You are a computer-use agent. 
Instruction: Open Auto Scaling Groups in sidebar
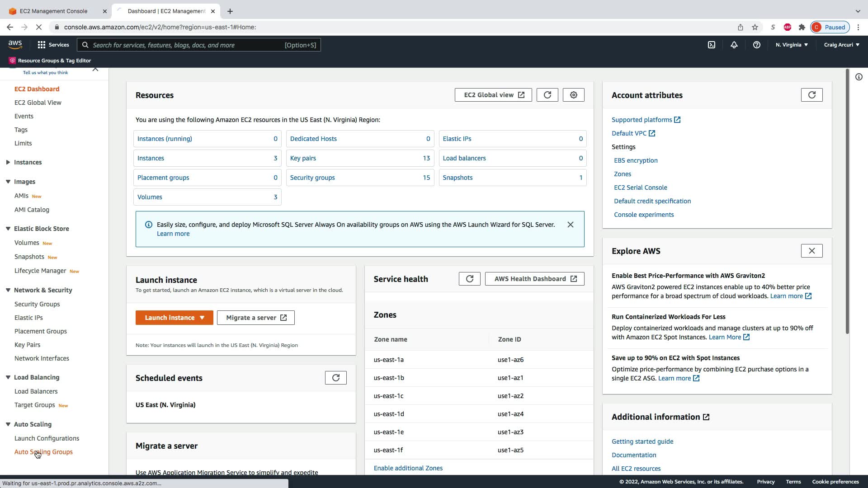43,452
